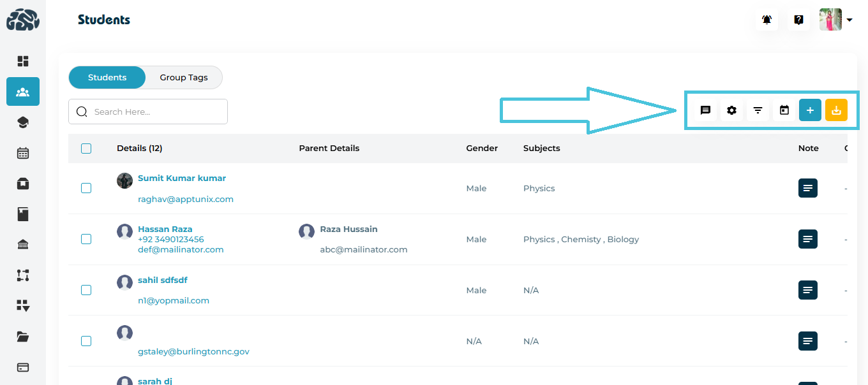Screen dimensions: 868x385
Task: Click graduation cap icon in sidebar
Action: (x=23, y=122)
